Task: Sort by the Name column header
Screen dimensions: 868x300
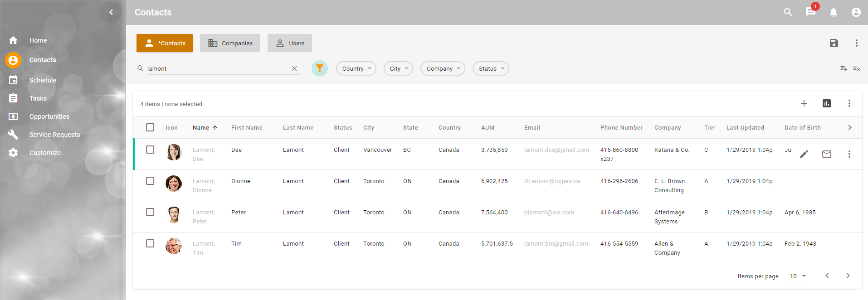Action: click(201, 127)
